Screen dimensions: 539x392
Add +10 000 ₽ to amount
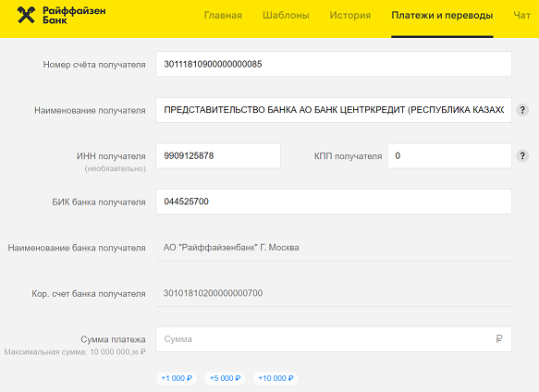pos(276,378)
